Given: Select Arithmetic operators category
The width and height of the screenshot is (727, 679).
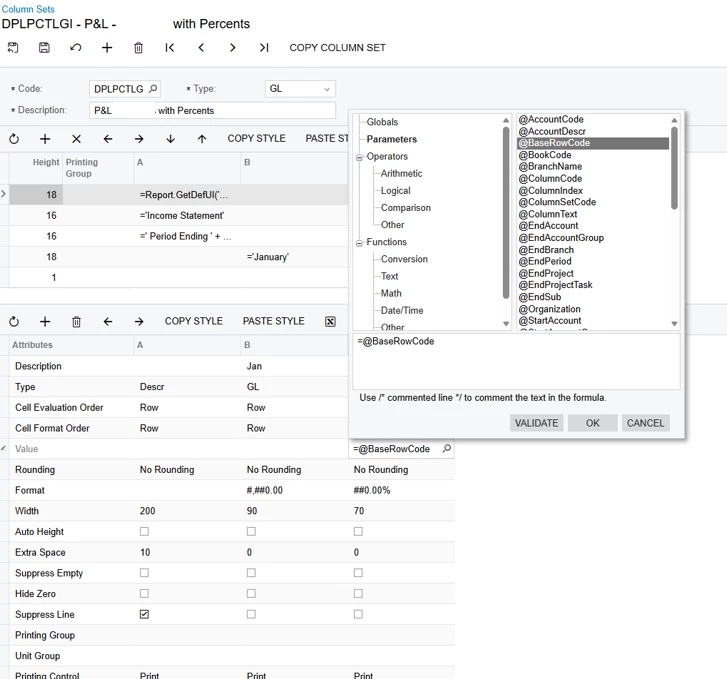Looking at the screenshot, I should (402, 173).
